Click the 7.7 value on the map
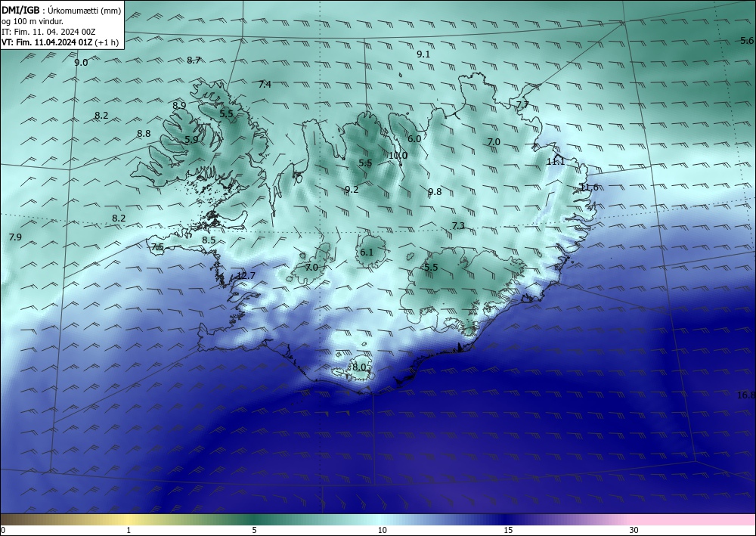The image size is (756, 536). pos(522,104)
